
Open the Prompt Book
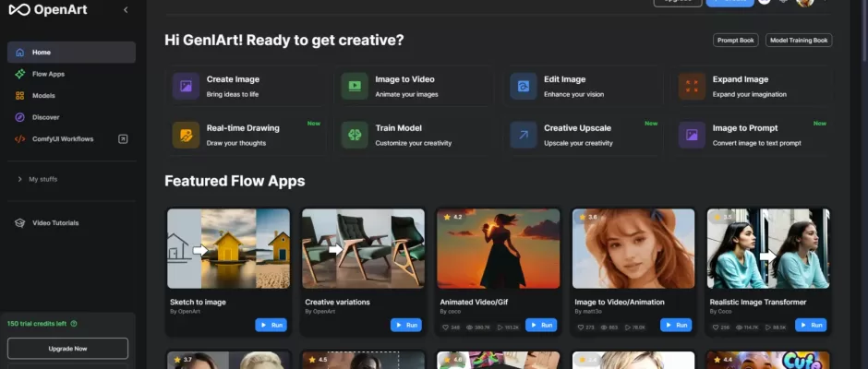(736, 41)
